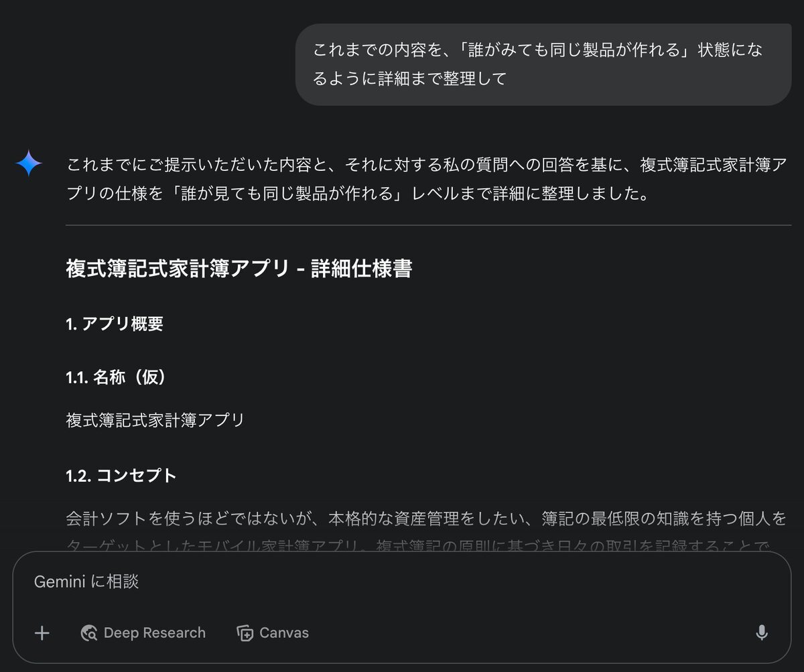Image resolution: width=804 pixels, height=672 pixels.
Task: Click the '1.1. 名称（仮）' subheading
Action: (x=116, y=377)
